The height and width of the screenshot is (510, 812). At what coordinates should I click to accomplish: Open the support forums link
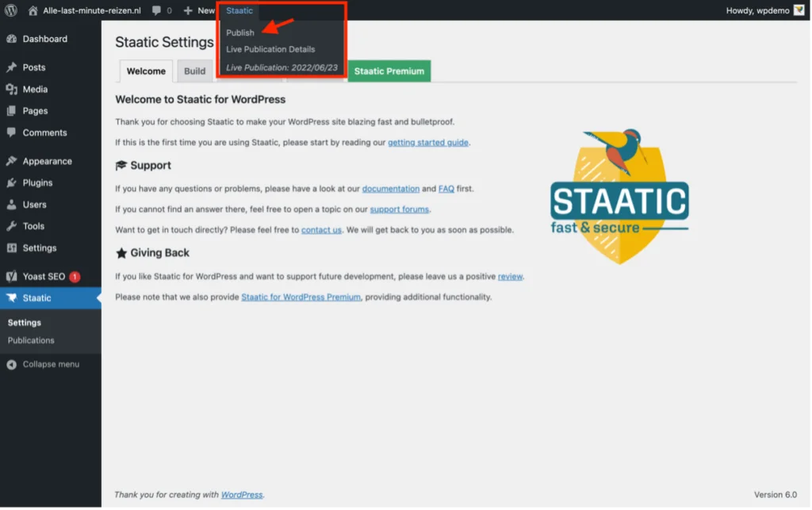(x=400, y=209)
